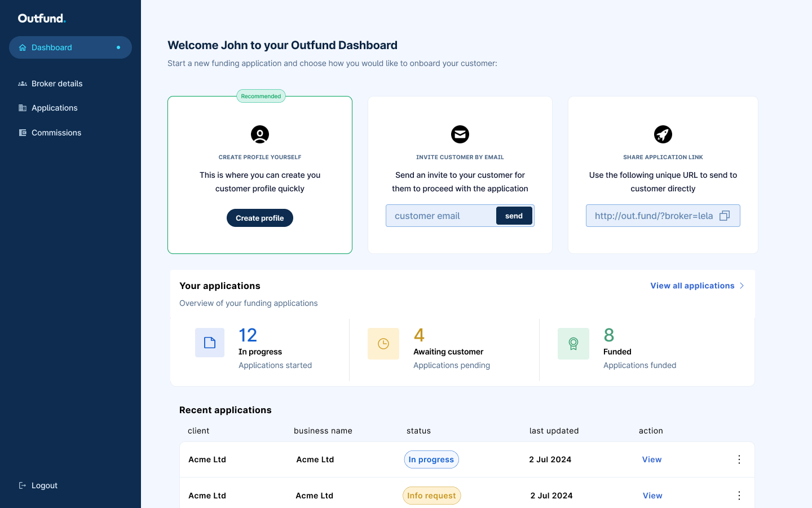This screenshot has height=508, width=812.
Task: Click the Awaiting customer clock icon
Action: [383, 344]
